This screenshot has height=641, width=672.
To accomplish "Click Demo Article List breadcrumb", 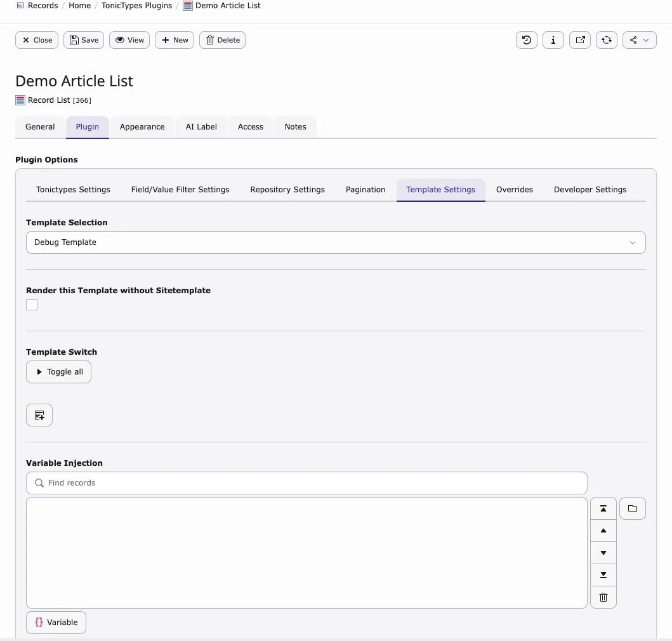I will (x=228, y=6).
